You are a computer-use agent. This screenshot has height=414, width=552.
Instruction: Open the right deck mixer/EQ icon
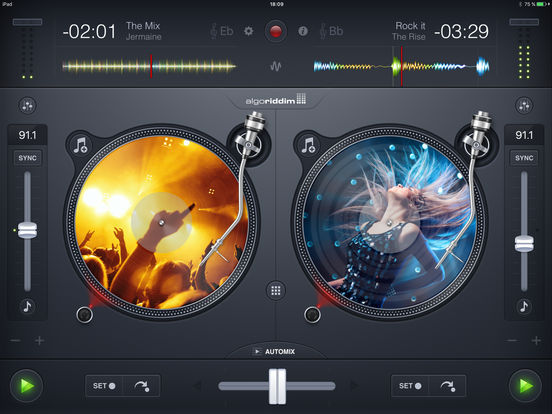pos(524,105)
